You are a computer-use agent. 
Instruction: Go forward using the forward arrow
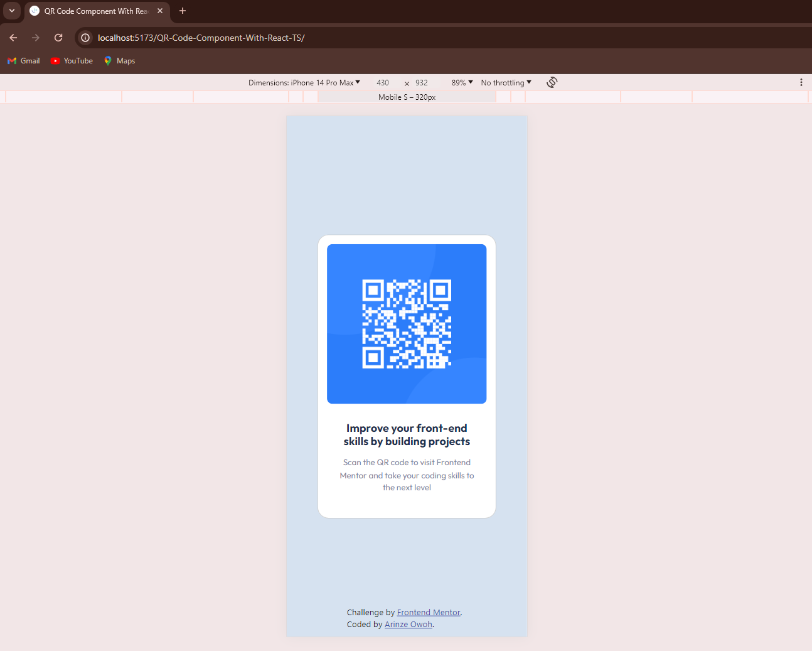pos(36,38)
